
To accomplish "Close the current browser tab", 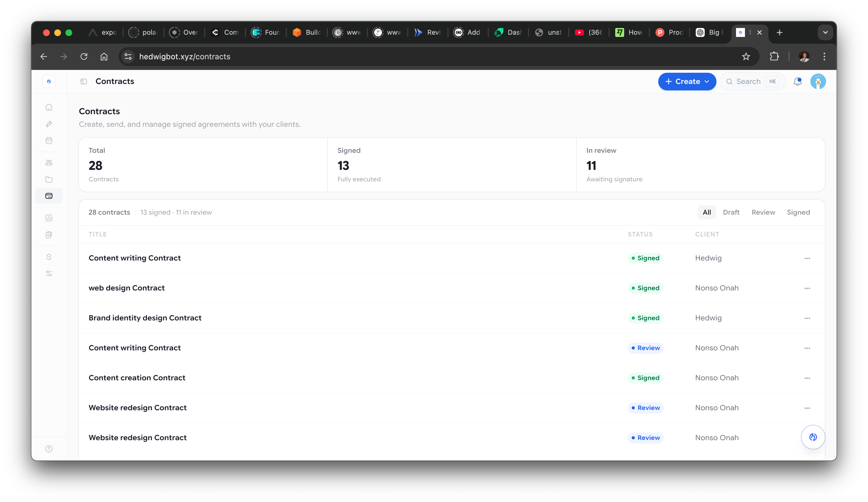I will click(x=759, y=32).
